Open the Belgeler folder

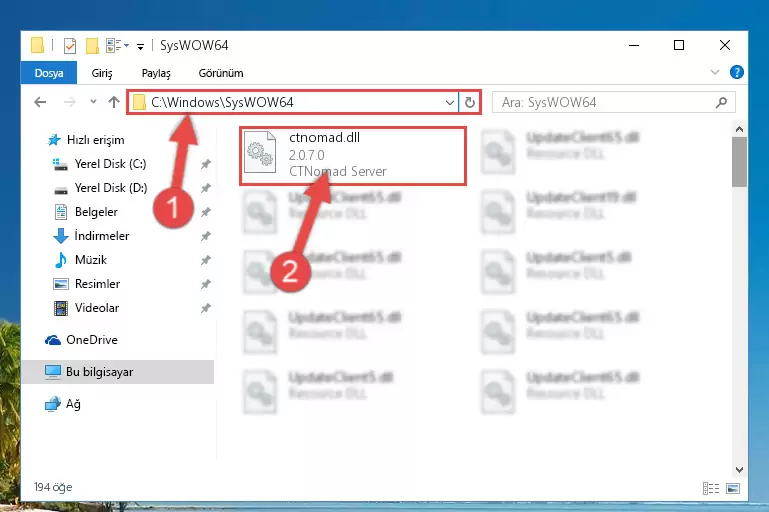[86, 212]
